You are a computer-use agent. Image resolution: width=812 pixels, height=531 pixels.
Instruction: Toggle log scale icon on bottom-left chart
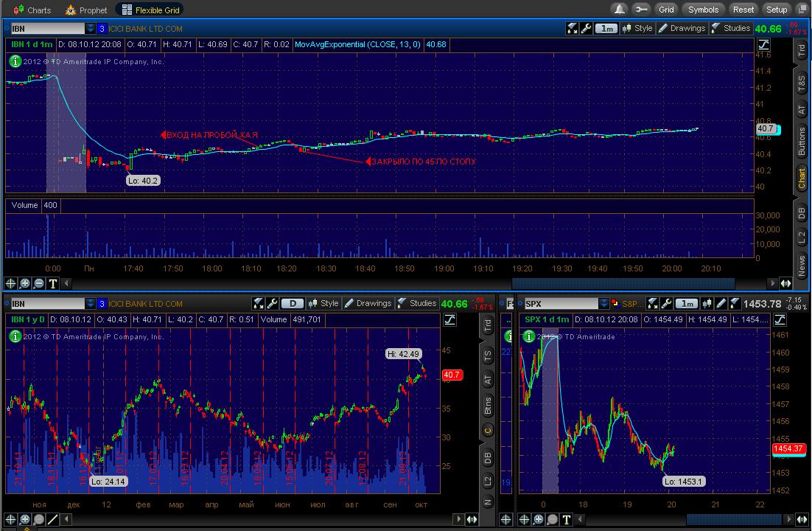coord(450,320)
